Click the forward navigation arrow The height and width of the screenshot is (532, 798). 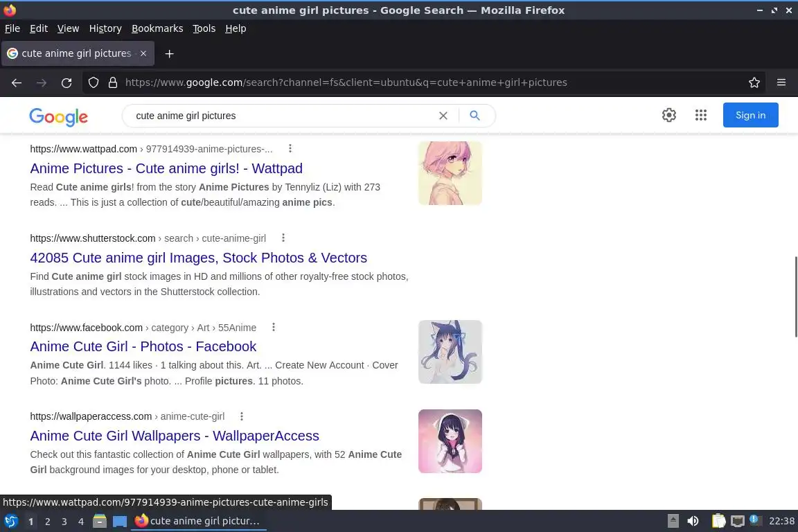pyautogui.click(x=42, y=82)
